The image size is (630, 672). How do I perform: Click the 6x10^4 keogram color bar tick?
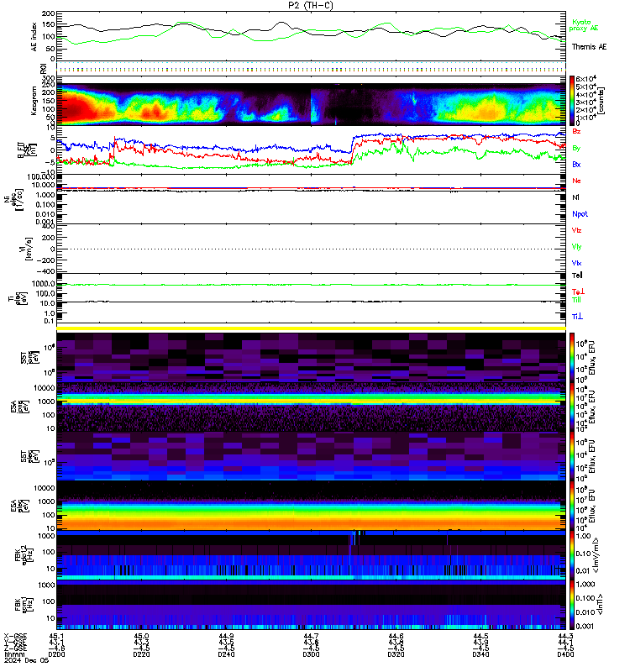tap(585, 79)
